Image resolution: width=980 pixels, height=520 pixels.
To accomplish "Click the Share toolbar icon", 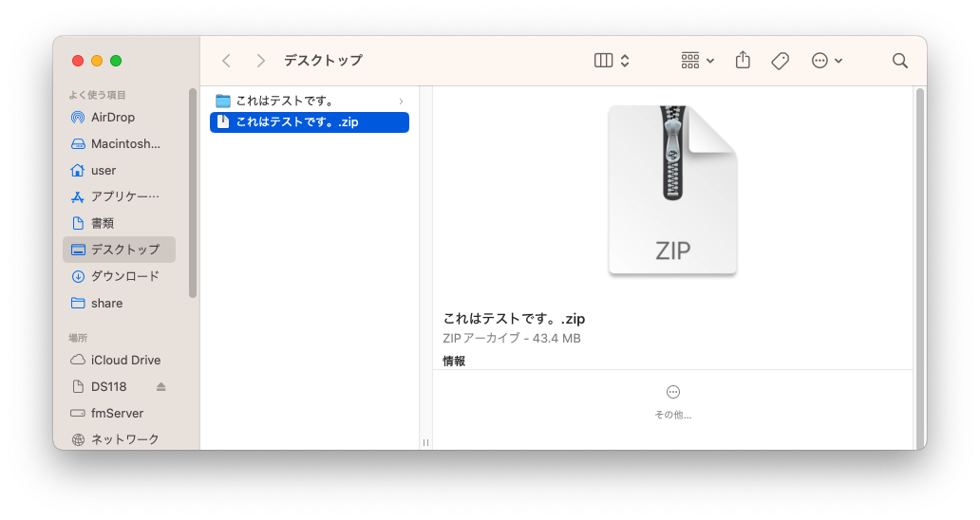I will [743, 60].
